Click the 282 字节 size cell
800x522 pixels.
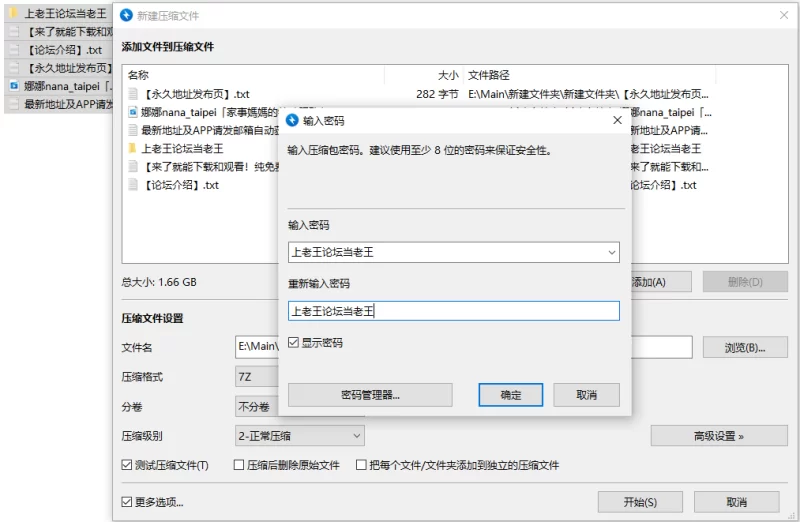point(437,94)
